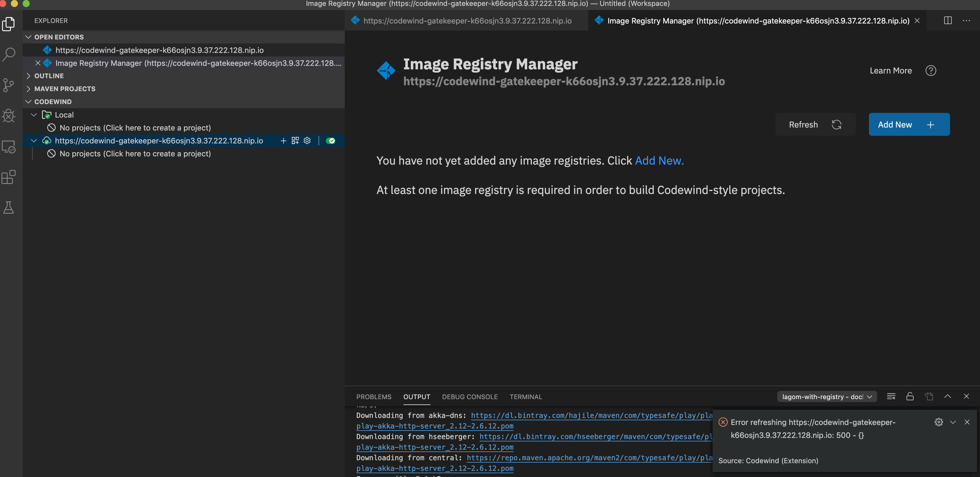Open connection settings gear on the Codewind remote row

click(x=307, y=140)
